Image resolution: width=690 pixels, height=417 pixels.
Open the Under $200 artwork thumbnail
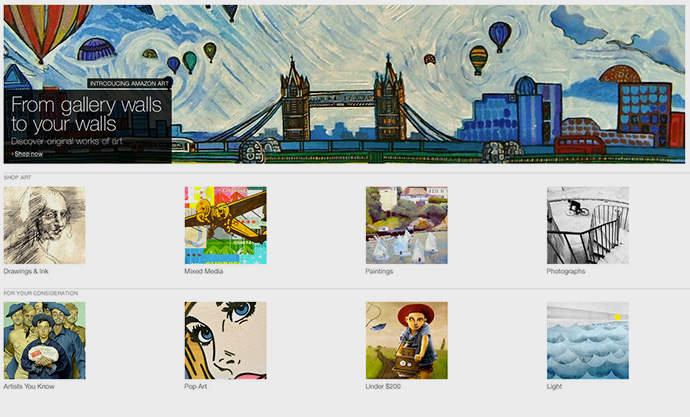pos(407,340)
